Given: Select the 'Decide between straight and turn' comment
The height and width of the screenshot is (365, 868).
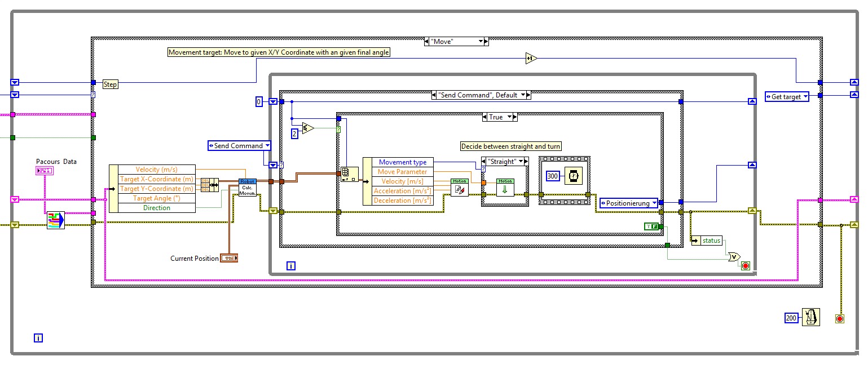Looking at the screenshot, I should pos(511,146).
